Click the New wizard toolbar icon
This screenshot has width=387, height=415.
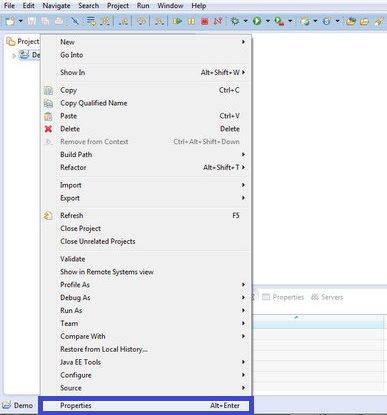click(10, 21)
